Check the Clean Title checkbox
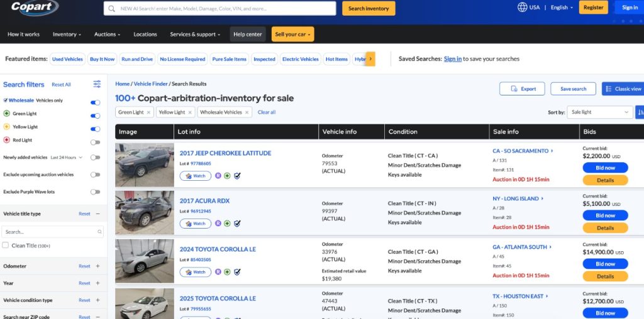 click(6, 246)
